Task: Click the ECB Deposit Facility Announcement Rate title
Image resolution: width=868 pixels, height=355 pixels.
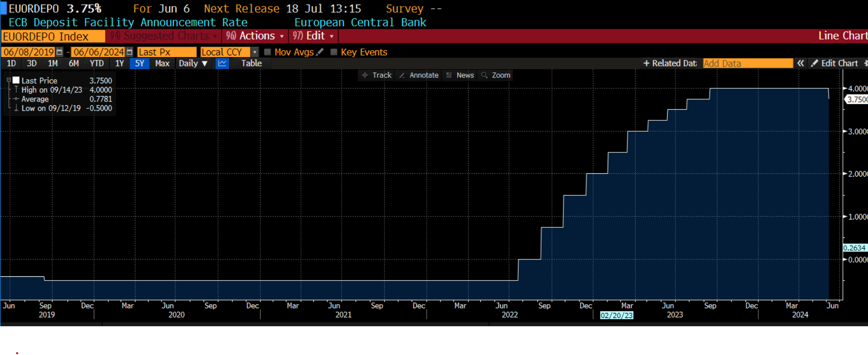Action: pos(128,22)
